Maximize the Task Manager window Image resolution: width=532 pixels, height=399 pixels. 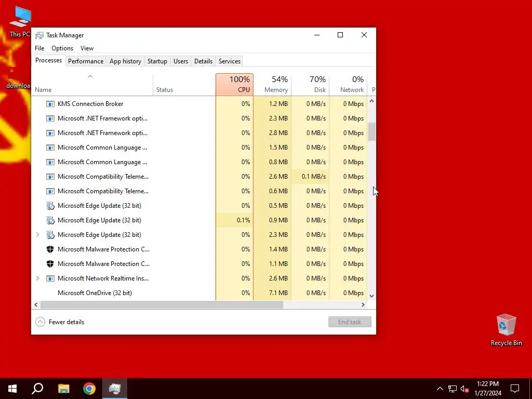[340, 35]
